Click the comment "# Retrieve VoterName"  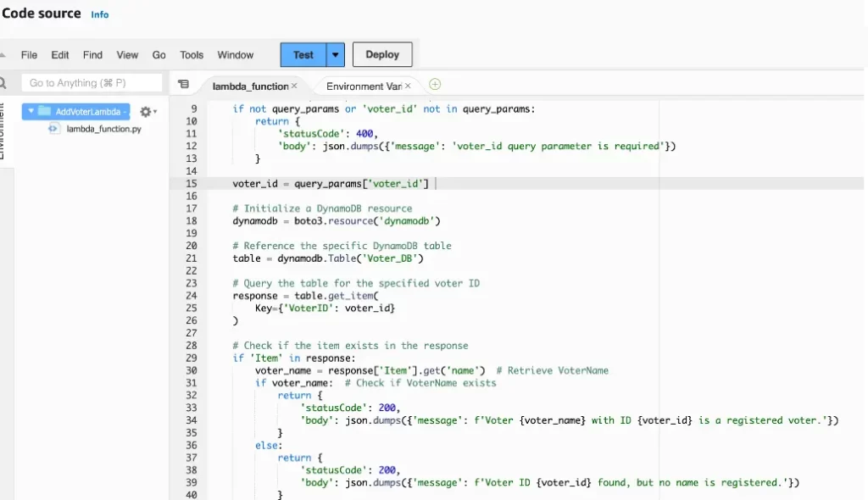[552, 370]
